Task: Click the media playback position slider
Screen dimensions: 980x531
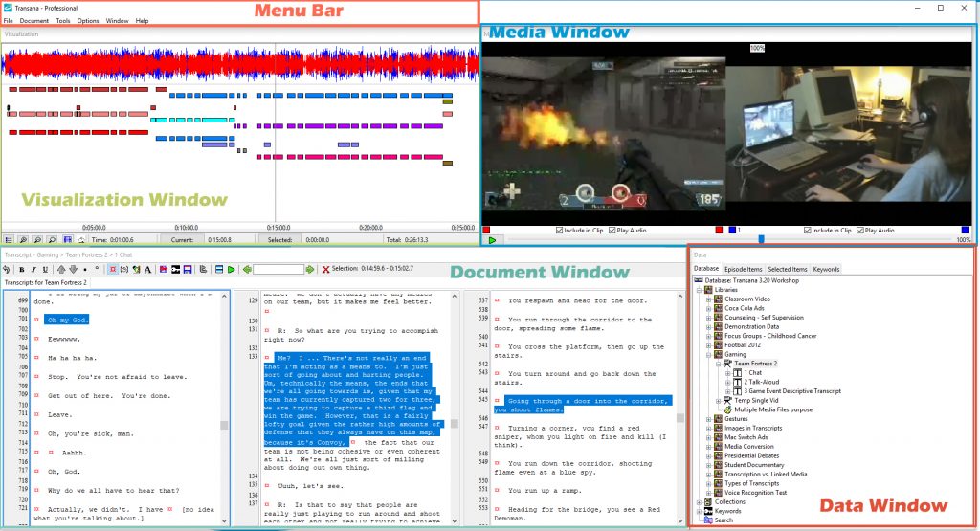Action: tap(761, 239)
